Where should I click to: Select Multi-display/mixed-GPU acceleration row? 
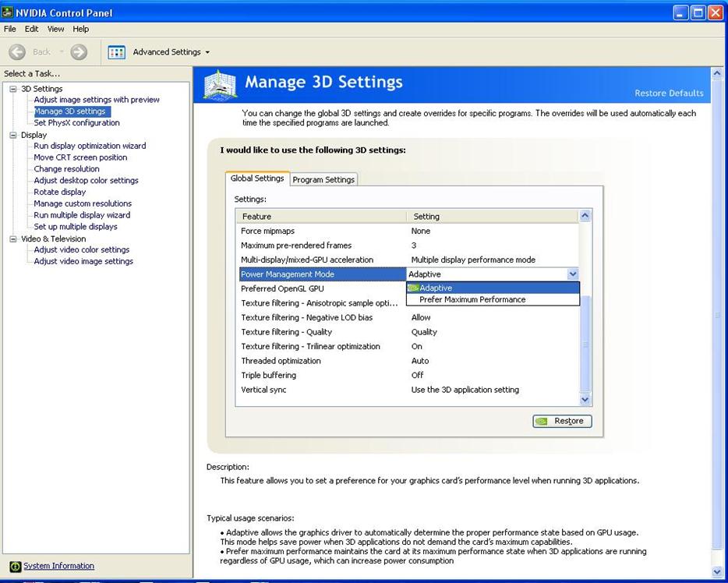point(408,260)
